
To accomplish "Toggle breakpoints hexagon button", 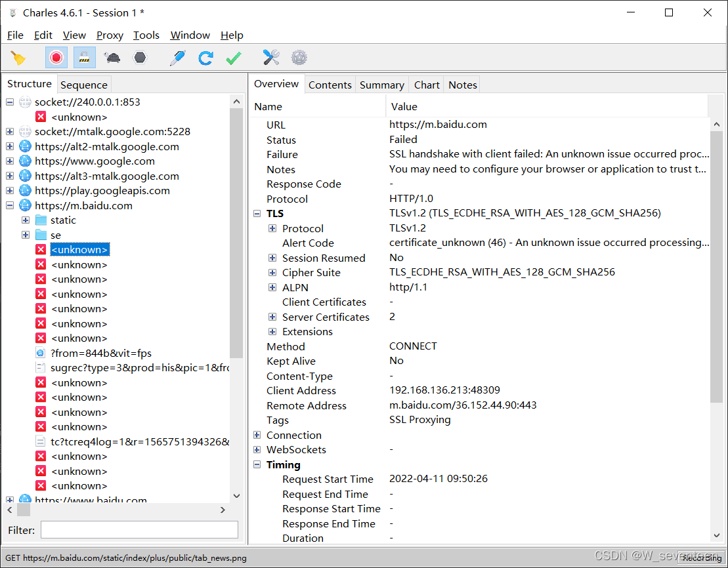I will (140, 58).
